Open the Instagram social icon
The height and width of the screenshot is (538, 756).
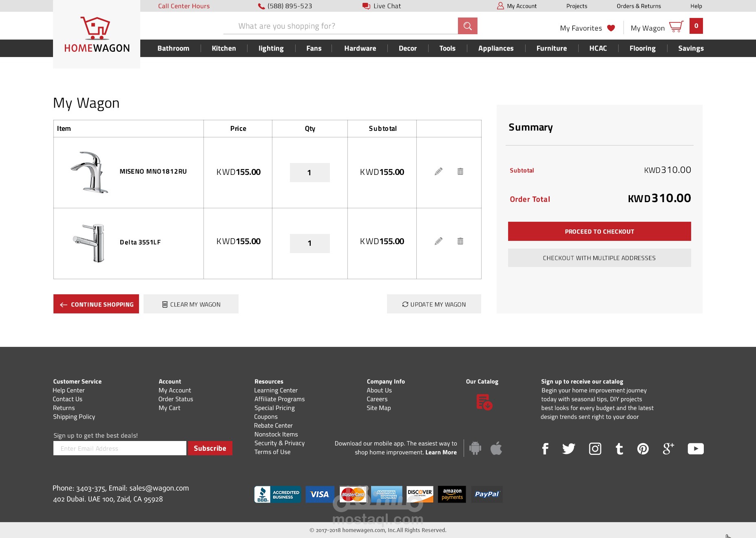click(x=595, y=449)
